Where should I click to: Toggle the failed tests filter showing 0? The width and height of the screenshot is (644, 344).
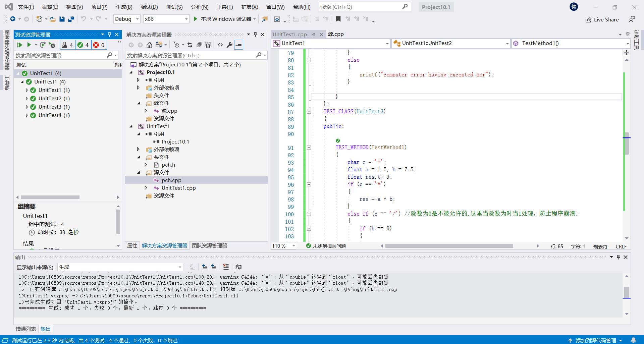pyautogui.click(x=99, y=45)
